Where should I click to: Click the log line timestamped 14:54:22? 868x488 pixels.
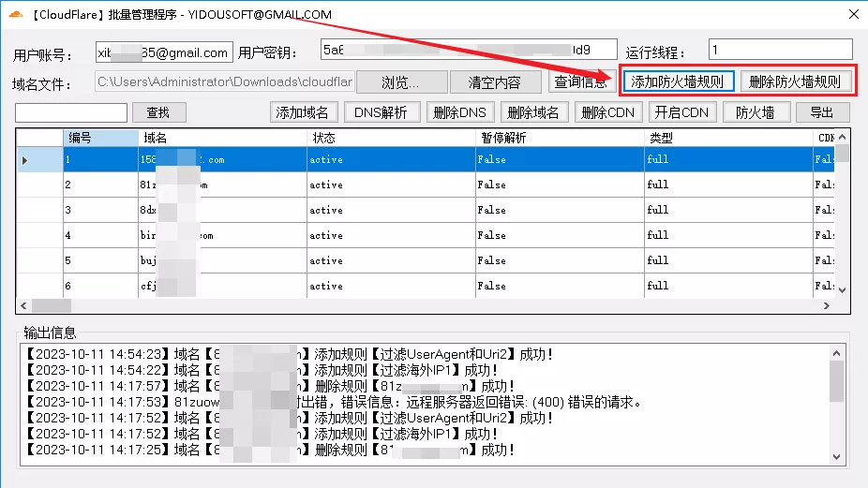(262, 370)
